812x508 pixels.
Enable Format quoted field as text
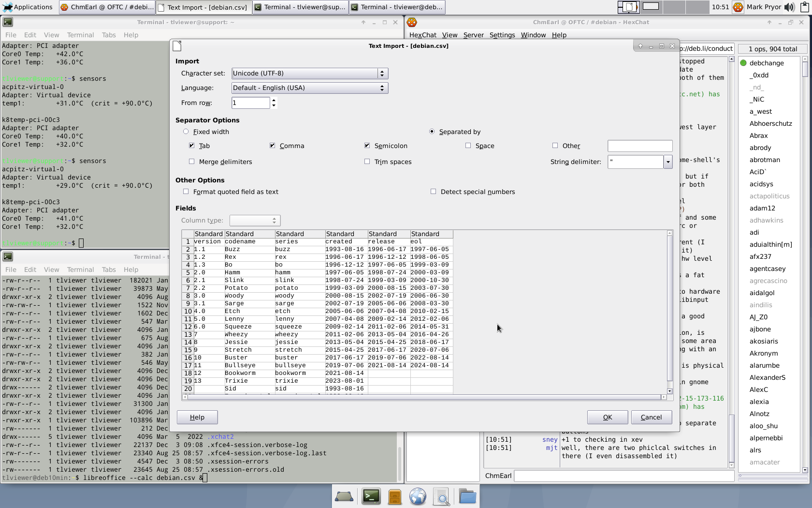[186, 192]
